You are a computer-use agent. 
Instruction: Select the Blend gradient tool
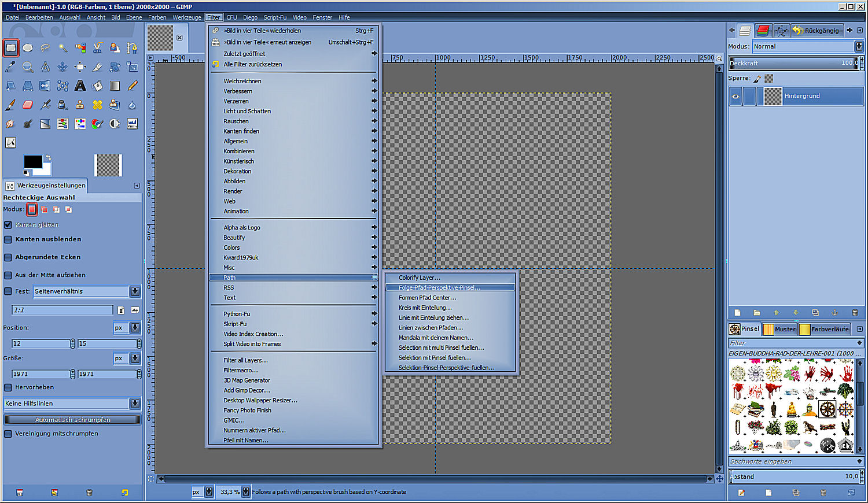pos(115,86)
